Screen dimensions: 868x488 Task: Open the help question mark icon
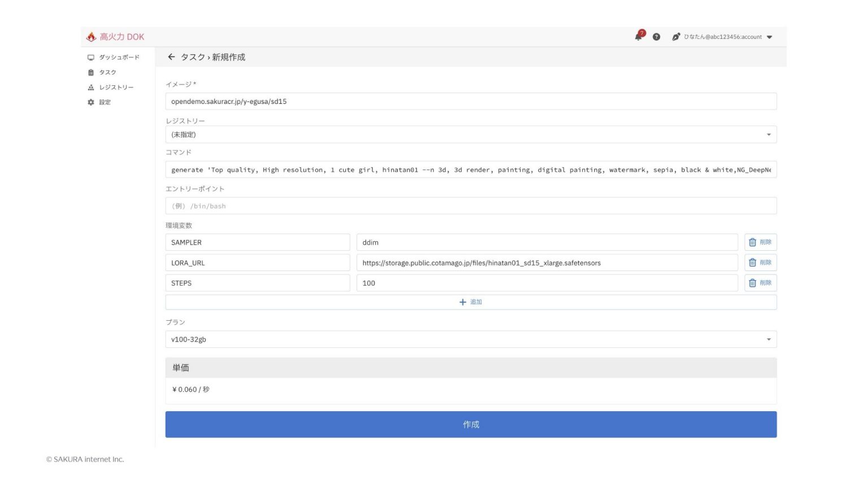[656, 37]
